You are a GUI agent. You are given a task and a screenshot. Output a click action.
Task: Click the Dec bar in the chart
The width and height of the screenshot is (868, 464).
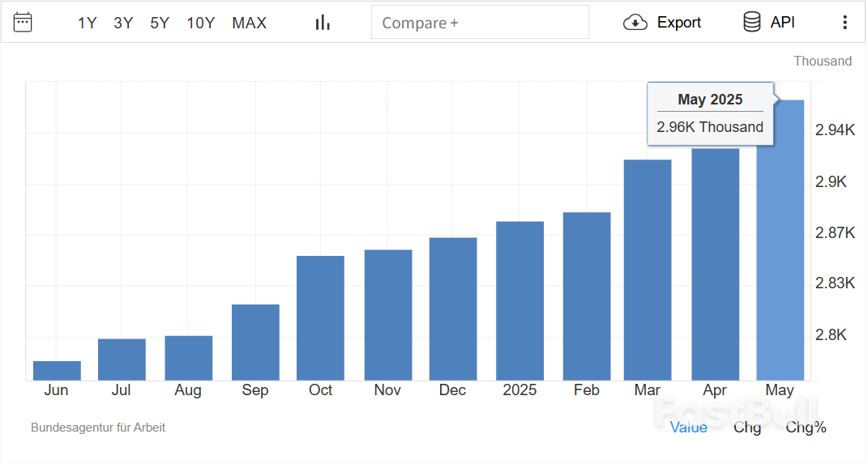click(453, 309)
